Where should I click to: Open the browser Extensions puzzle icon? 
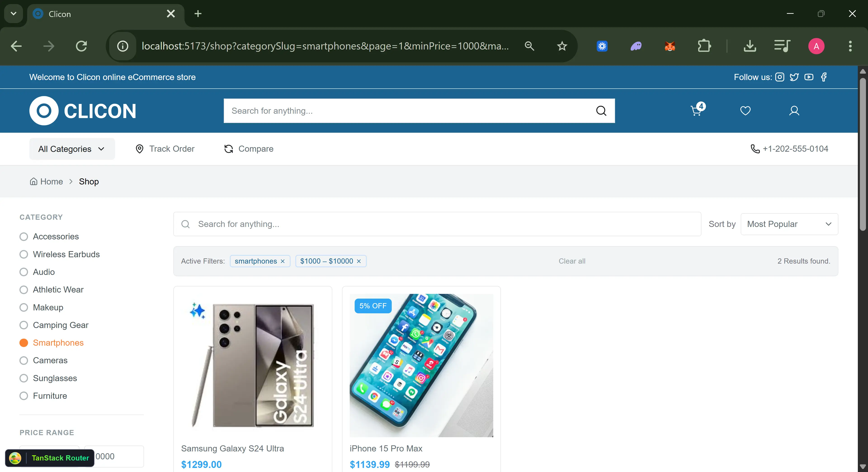pyautogui.click(x=704, y=46)
